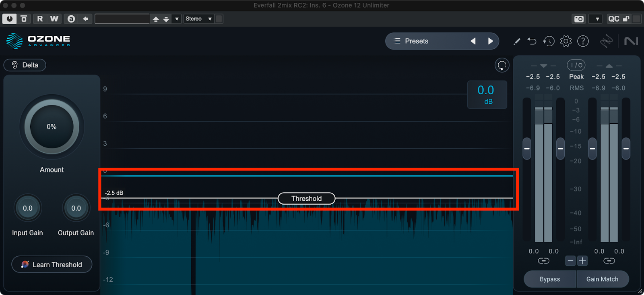The image size is (644, 295).
Task: Toggle Delta listening mode
Action: [x=25, y=65]
